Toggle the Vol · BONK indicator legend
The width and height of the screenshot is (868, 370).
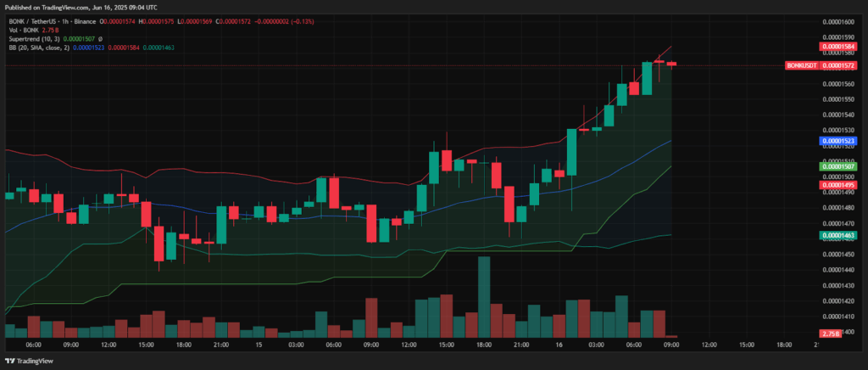click(23, 30)
